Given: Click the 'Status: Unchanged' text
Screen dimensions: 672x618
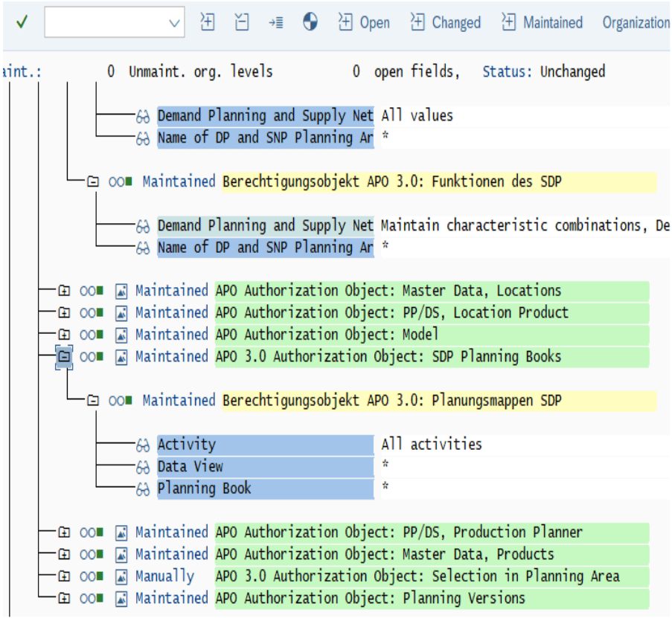Looking at the screenshot, I should coord(544,71).
